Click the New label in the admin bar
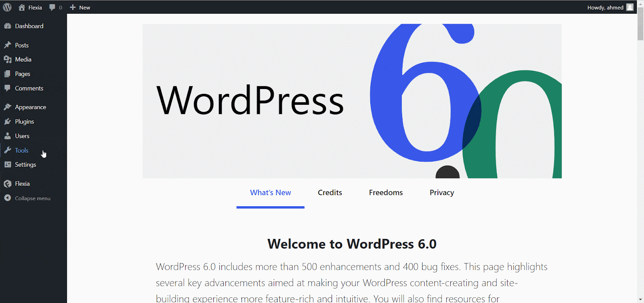 [85, 7]
